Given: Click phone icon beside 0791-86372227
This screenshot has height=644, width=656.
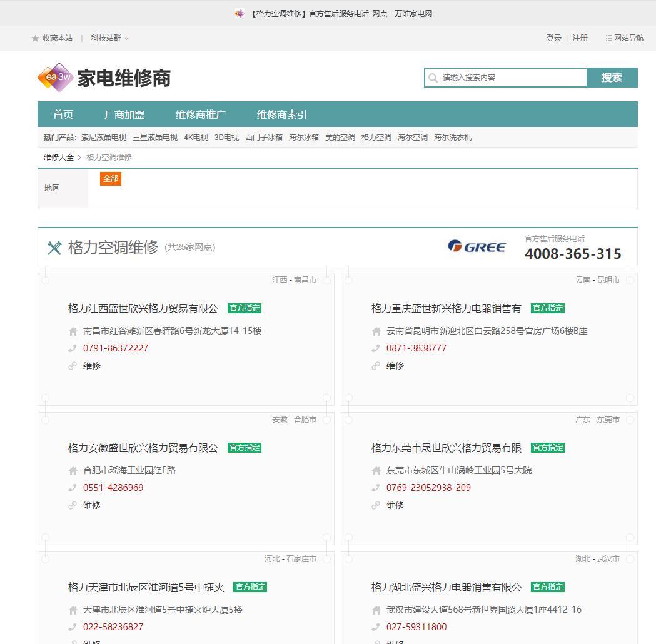Looking at the screenshot, I should 73,348.
